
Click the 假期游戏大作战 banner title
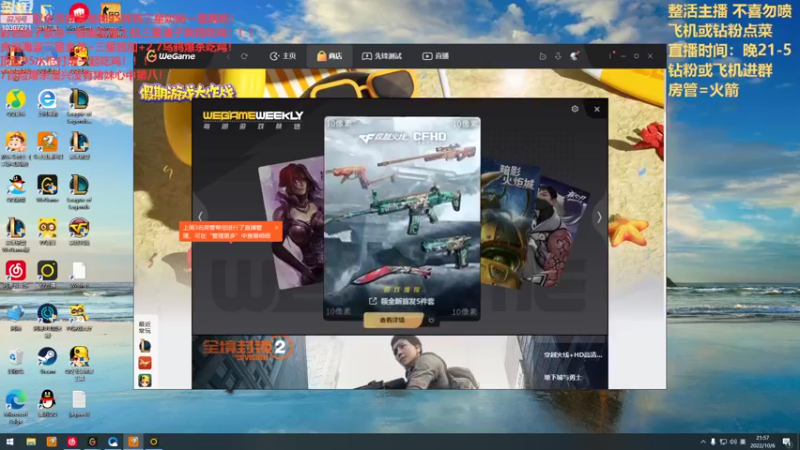click(x=187, y=92)
